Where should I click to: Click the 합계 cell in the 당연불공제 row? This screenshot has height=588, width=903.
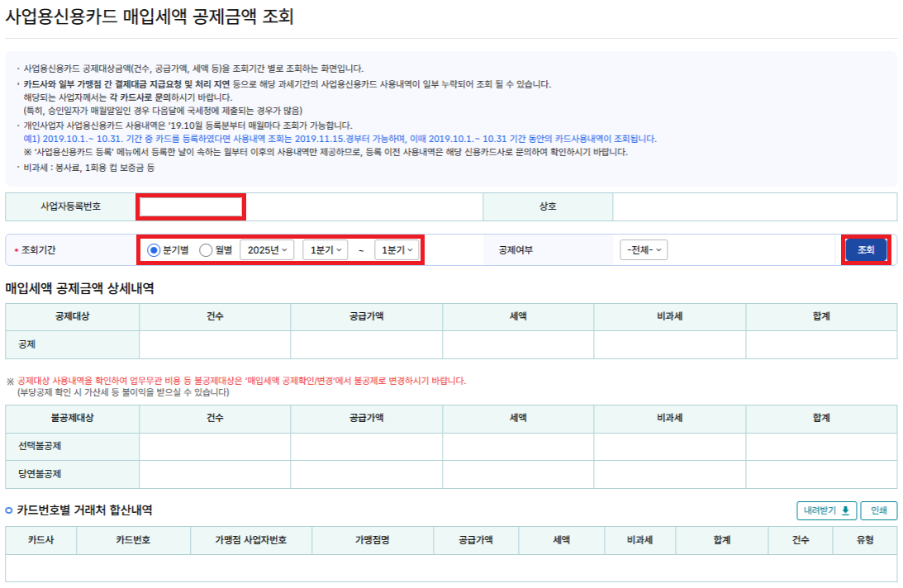coord(820,474)
